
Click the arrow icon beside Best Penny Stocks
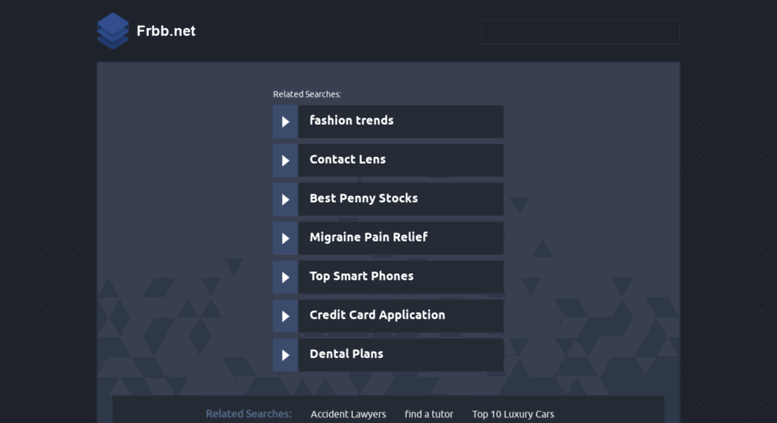coord(285,199)
